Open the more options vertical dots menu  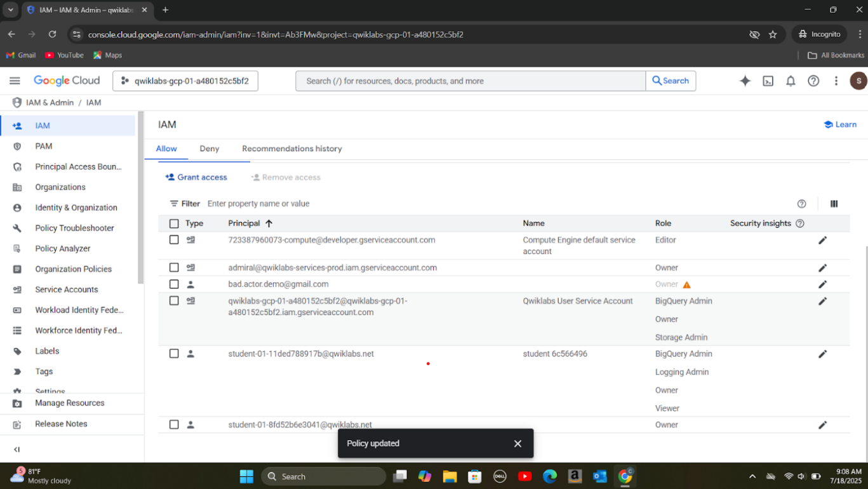tap(836, 81)
